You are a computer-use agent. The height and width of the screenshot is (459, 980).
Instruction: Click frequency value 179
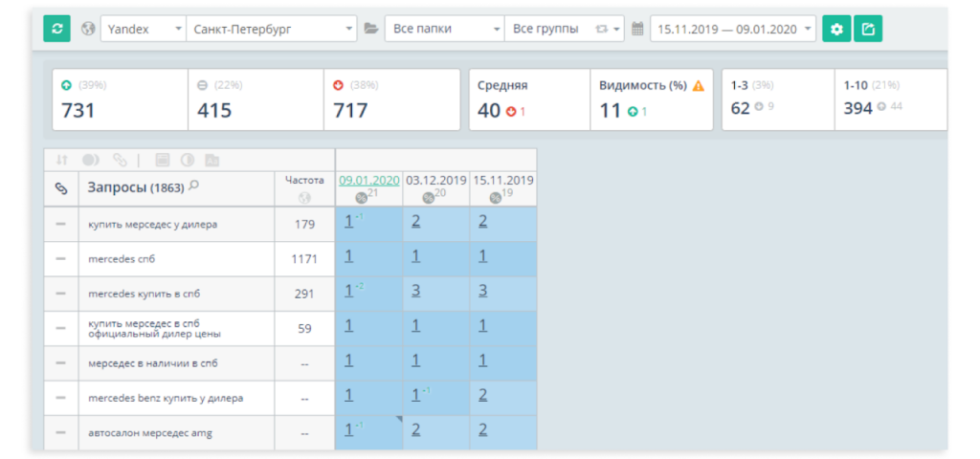tap(304, 224)
